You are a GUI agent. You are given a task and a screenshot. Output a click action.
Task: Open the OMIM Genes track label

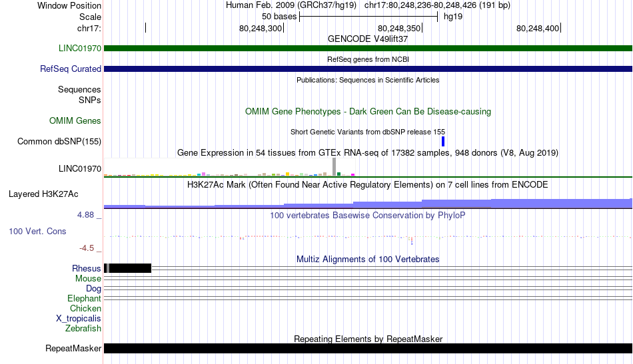75,121
